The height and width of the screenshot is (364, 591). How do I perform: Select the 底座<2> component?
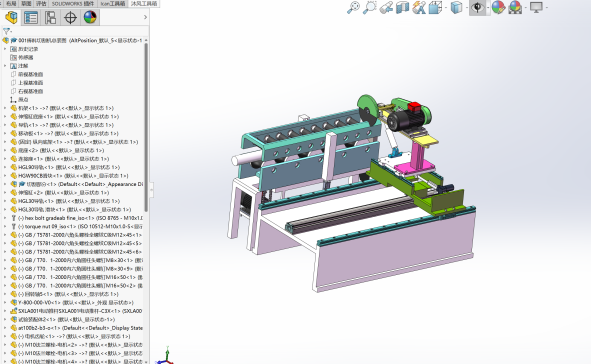pos(61,150)
